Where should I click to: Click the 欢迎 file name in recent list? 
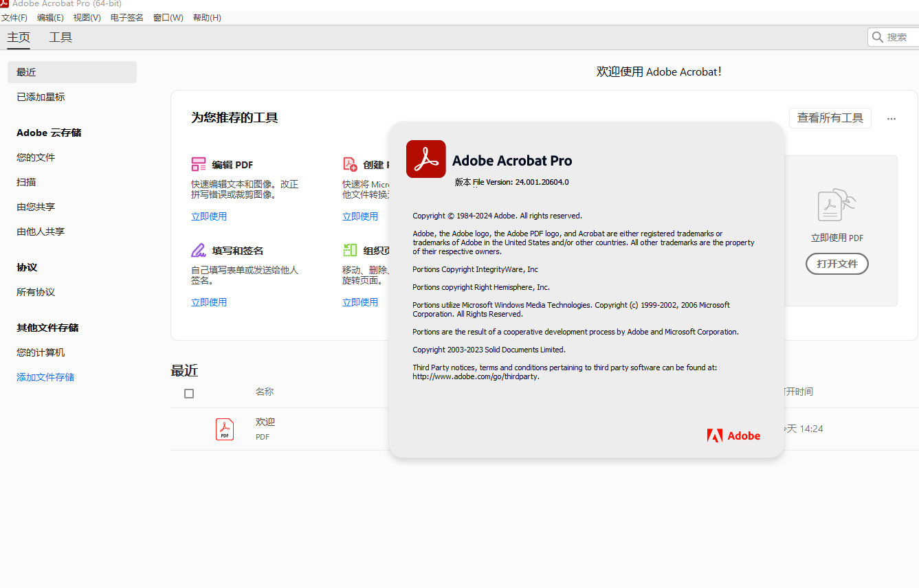(265, 422)
